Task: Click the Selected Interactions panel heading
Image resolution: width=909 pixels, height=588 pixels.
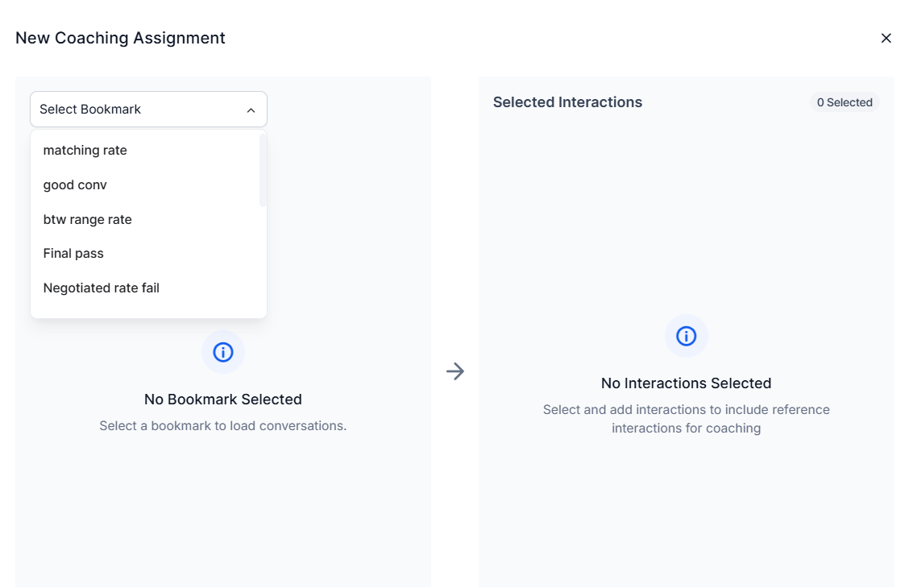Action: click(x=567, y=102)
